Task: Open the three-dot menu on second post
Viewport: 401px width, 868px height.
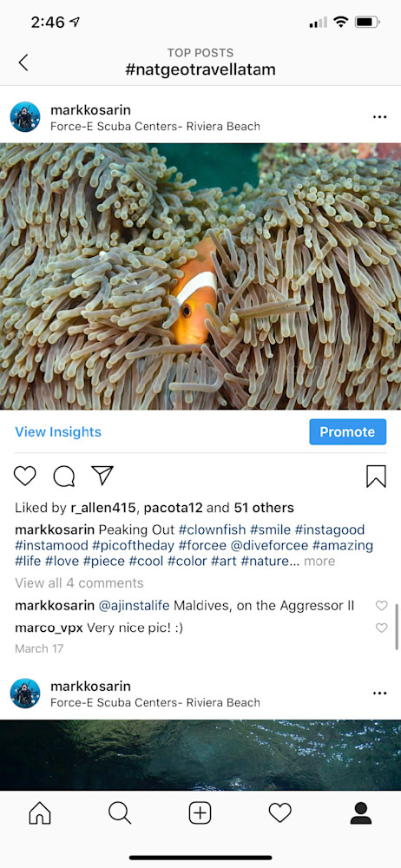Action: coord(380,694)
